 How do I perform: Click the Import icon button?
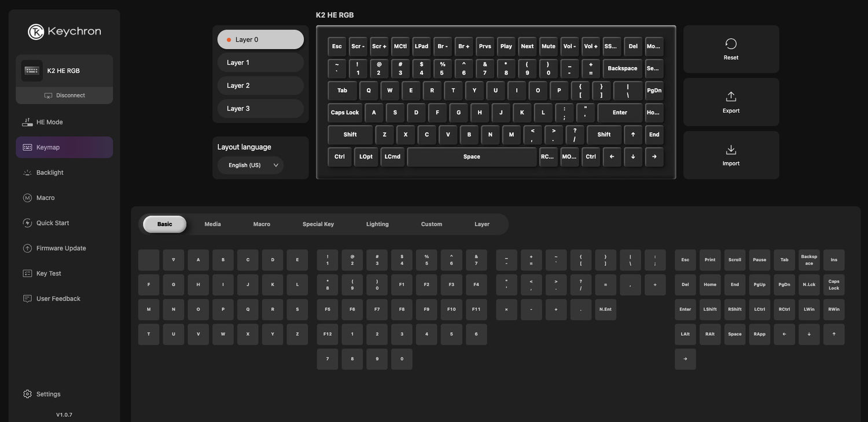tap(731, 155)
